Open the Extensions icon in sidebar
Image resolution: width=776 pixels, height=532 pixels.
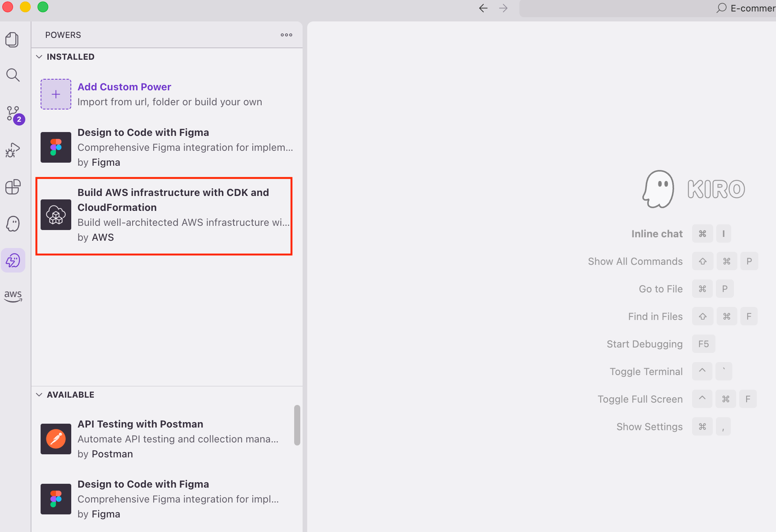pyautogui.click(x=13, y=187)
